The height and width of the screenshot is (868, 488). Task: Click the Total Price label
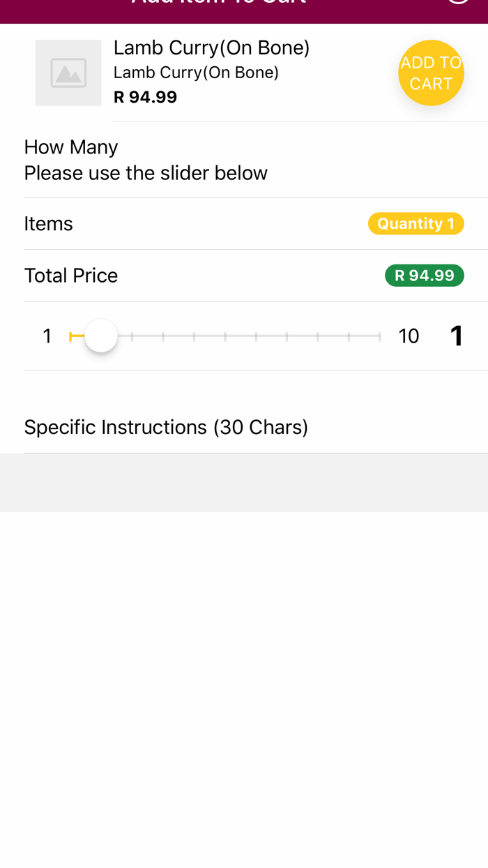point(71,276)
